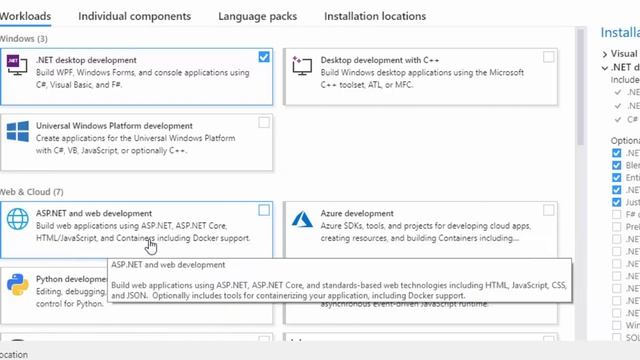Click the workloads list vertical scrollbar thumb

coord(580,87)
